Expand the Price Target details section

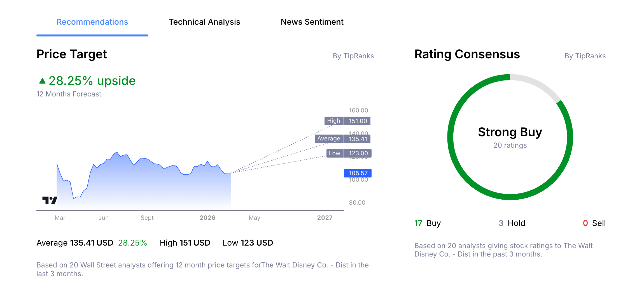[71, 54]
